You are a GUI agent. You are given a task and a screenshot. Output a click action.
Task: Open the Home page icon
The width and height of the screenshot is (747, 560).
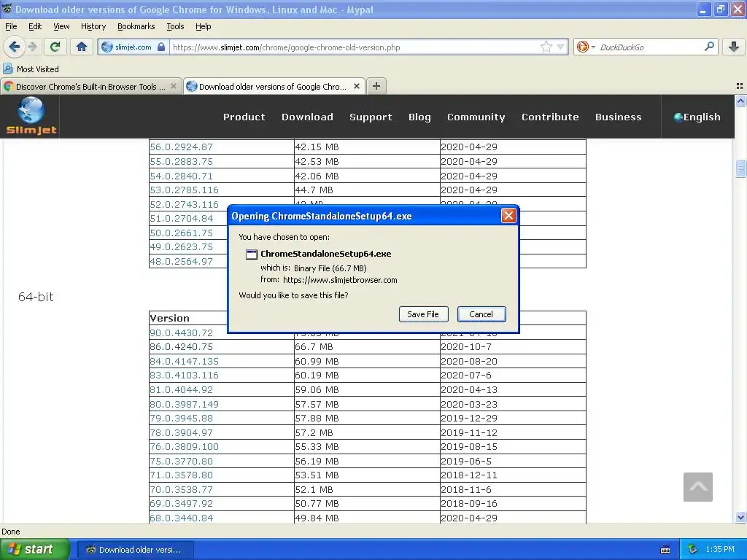click(82, 47)
